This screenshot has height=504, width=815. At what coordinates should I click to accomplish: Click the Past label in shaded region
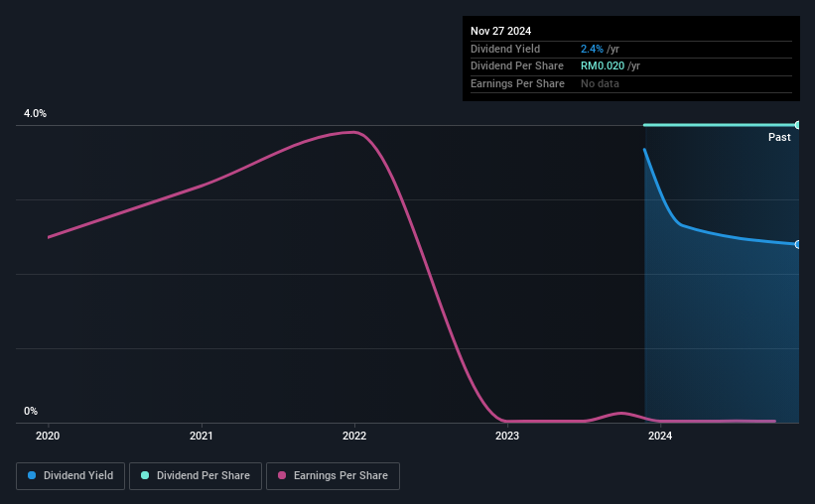click(x=779, y=137)
